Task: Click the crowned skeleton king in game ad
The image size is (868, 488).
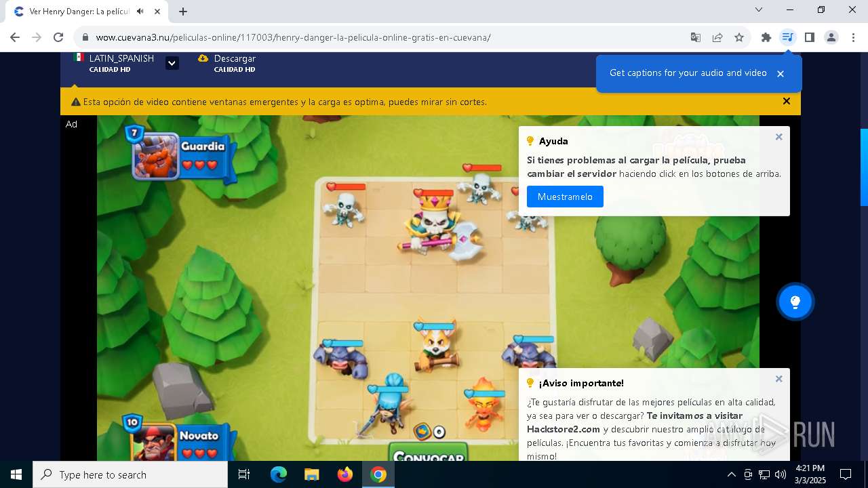Action: point(439,225)
